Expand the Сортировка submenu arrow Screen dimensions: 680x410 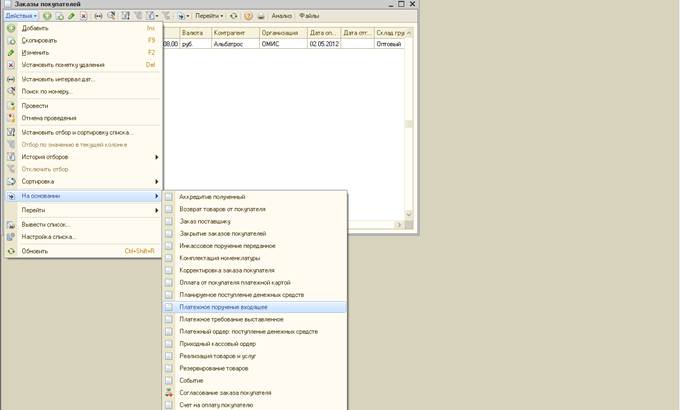point(156,181)
